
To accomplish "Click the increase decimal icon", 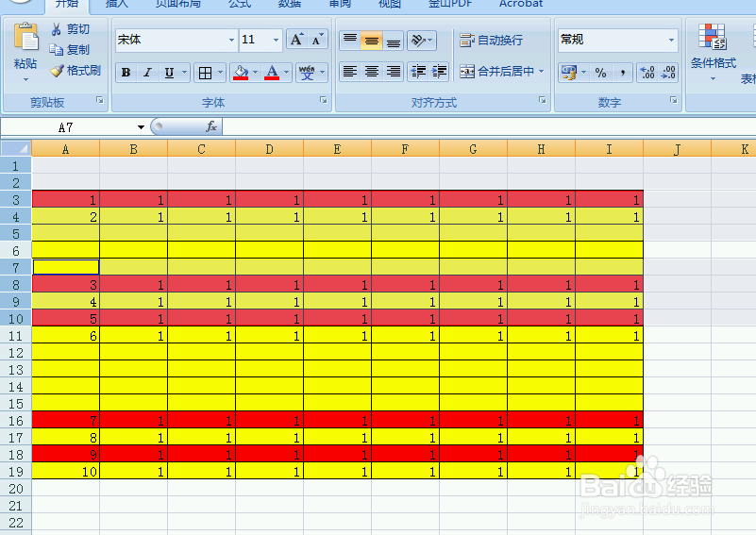I will [647, 73].
